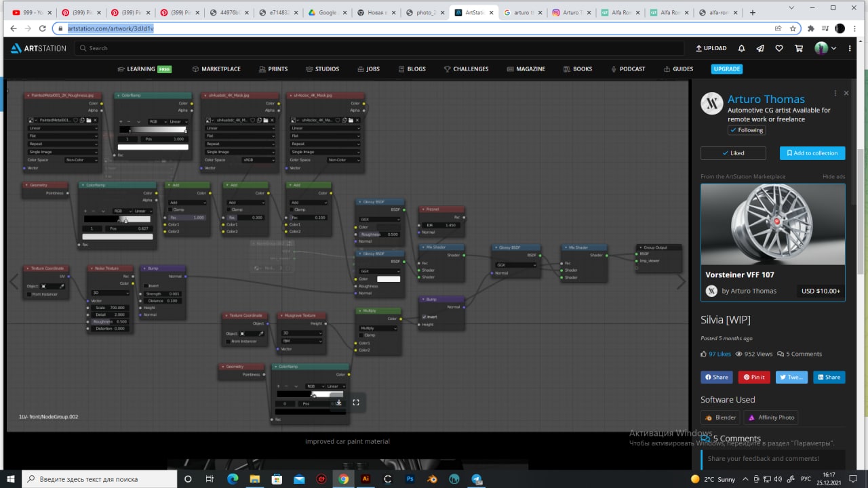Open the Arturo Thomas profile heading link

point(766,99)
